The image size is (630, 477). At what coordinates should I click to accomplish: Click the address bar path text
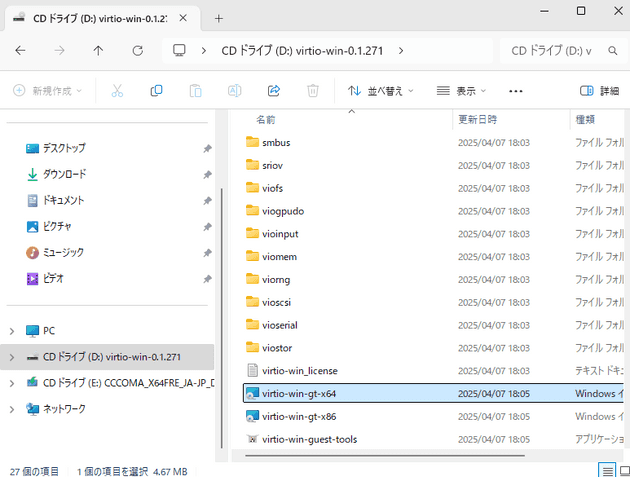(x=302, y=51)
